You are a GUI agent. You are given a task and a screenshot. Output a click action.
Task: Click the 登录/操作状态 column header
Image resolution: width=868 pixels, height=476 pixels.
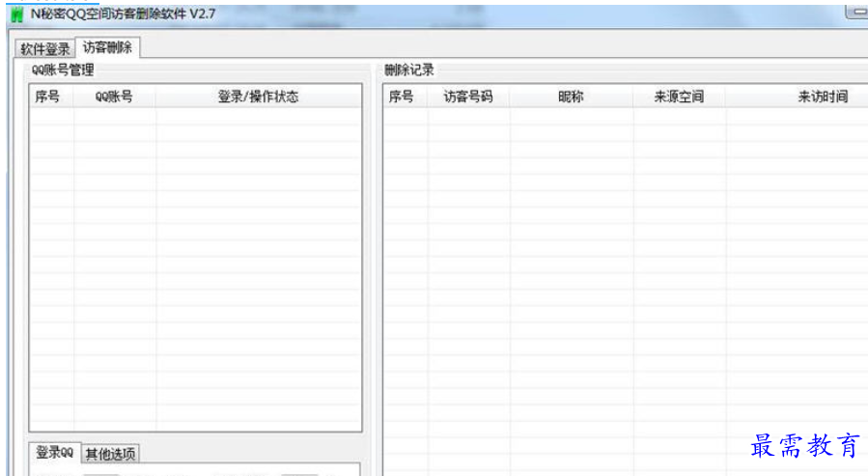click(x=259, y=97)
